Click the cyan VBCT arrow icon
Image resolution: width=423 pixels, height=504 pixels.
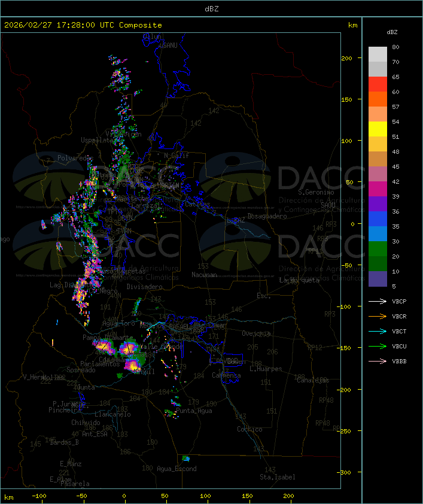(x=378, y=331)
